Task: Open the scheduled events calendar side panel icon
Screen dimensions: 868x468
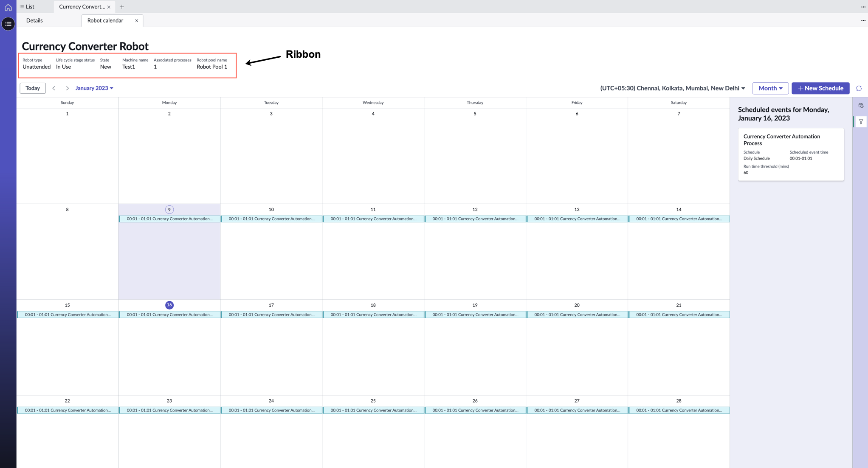Action: (861, 106)
